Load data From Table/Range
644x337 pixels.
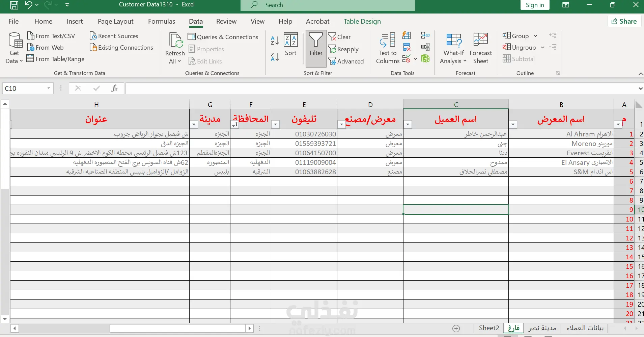click(56, 59)
